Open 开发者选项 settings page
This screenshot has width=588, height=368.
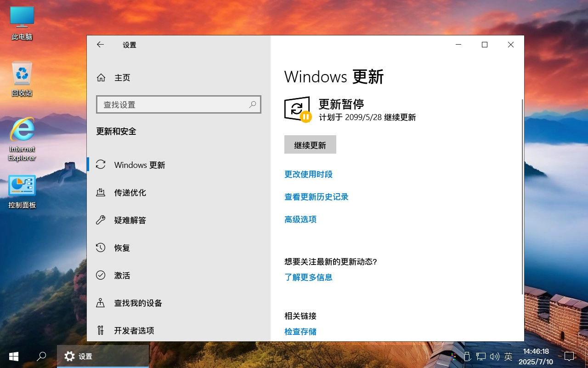tap(135, 330)
